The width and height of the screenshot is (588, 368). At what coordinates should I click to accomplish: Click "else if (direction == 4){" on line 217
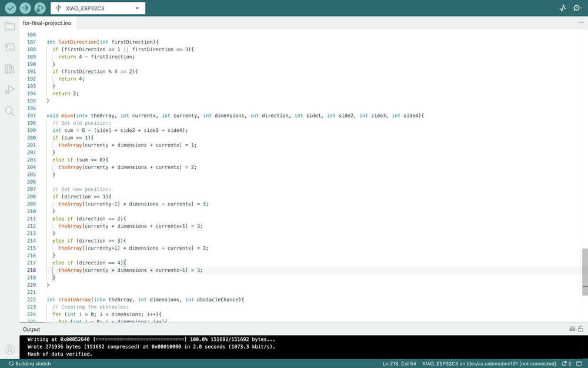[x=89, y=263]
